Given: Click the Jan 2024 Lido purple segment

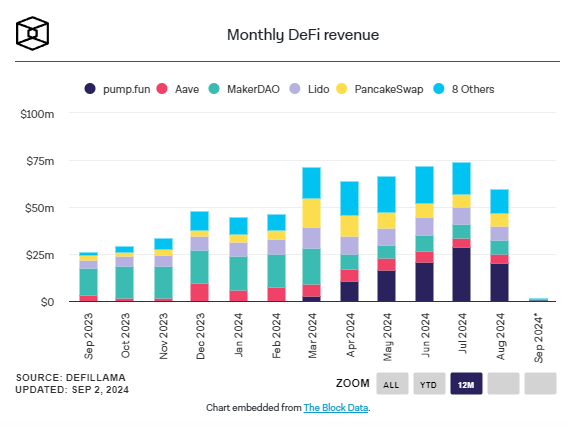Looking at the screenshot, I should click(x=238, y=250).
